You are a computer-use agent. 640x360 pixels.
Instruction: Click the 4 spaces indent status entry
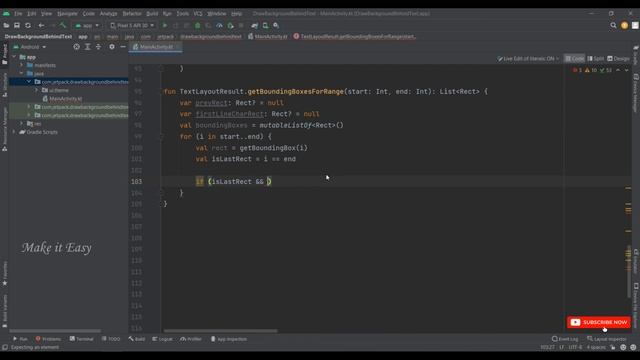pyautogui.click(x=596, y=347)
